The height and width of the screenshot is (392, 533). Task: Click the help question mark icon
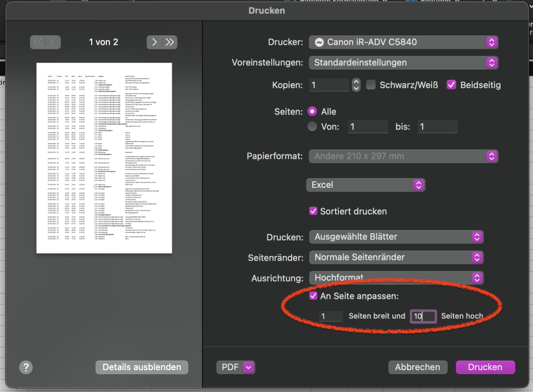click(26, 367)
